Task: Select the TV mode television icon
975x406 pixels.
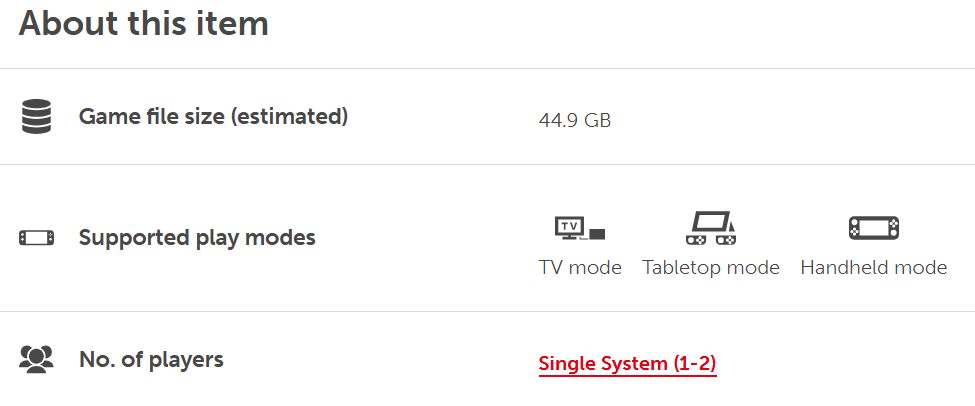Action: tap(580, 228)
